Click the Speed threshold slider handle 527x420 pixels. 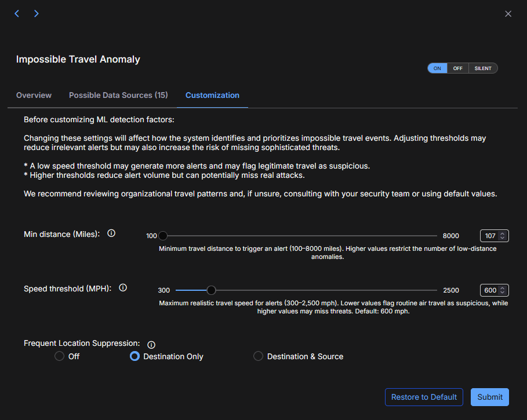point(212,290)
